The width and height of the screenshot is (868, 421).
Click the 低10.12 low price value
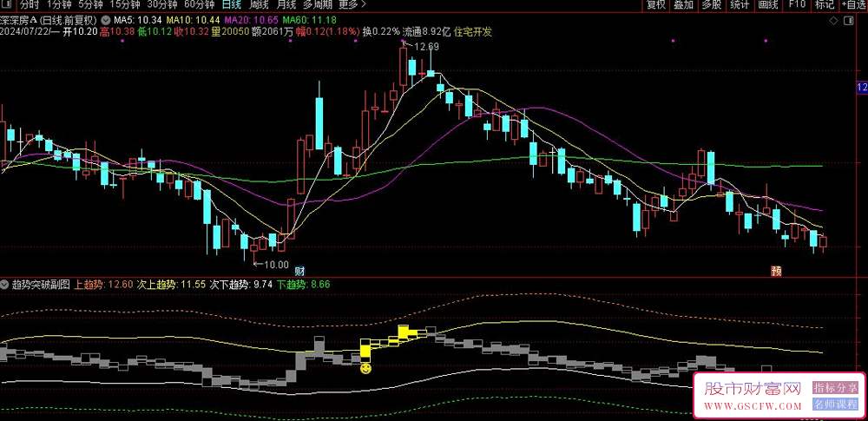[155, 31]
